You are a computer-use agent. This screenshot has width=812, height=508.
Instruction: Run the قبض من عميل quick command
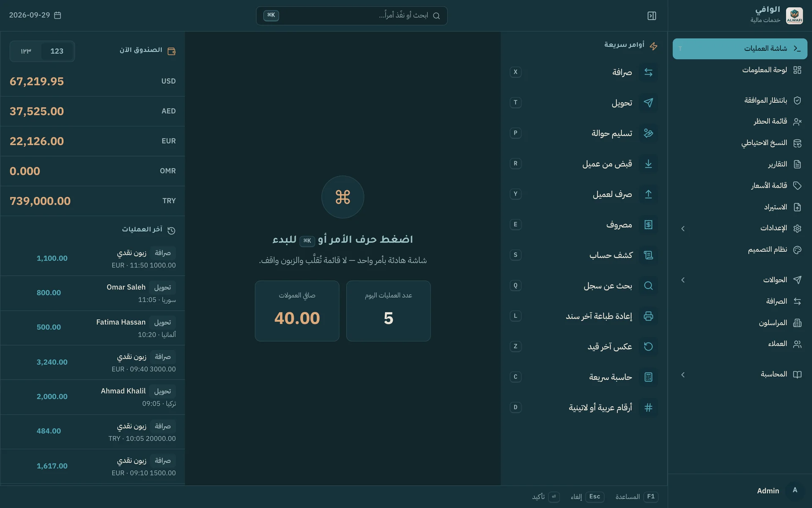(584, 164)
